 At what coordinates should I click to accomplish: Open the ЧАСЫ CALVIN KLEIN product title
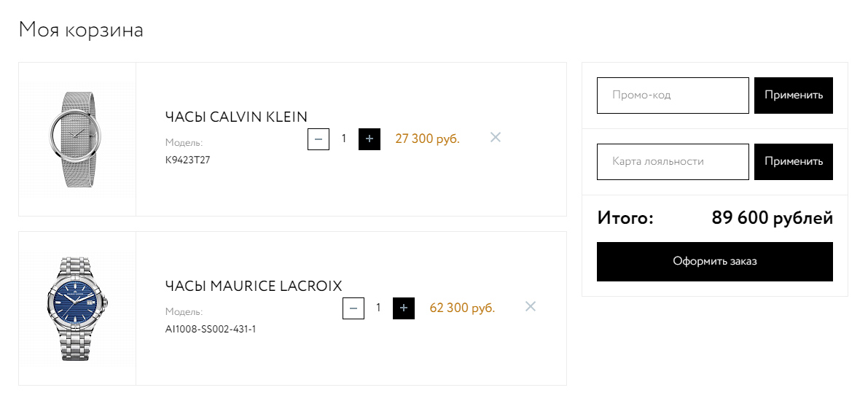coord(236,117)
